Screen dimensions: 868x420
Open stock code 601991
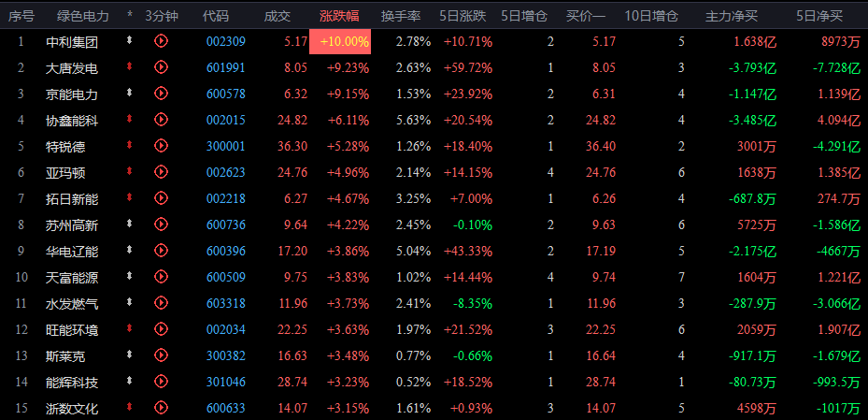click(x=226, y=67)
